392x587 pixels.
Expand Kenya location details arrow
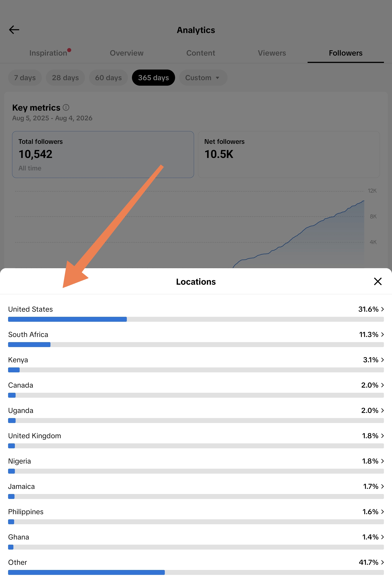382,360
